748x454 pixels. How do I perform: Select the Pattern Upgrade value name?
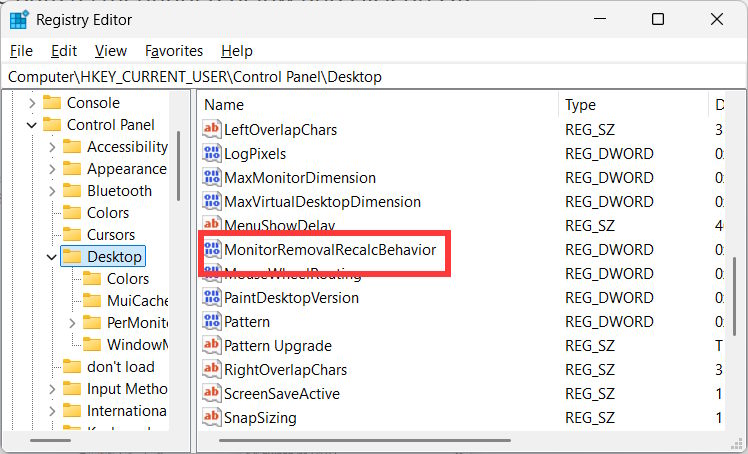(278, 346)
